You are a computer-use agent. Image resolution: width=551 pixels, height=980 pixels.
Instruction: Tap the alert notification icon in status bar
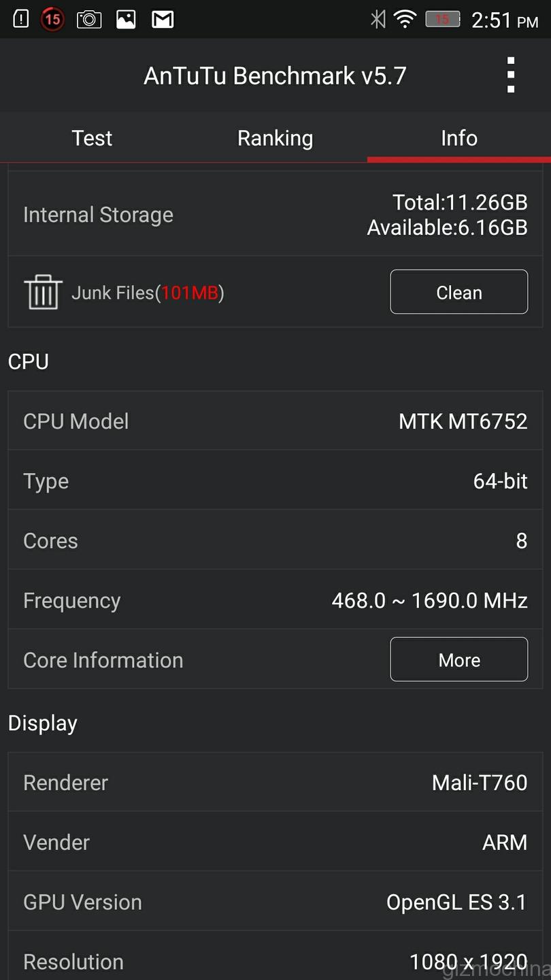pos(21,19)
